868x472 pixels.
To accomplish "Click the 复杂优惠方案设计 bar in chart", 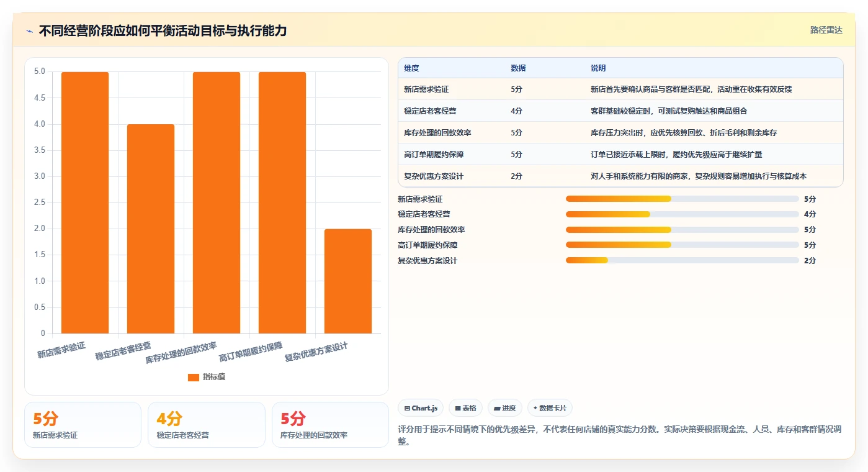I will coord(348,281).
